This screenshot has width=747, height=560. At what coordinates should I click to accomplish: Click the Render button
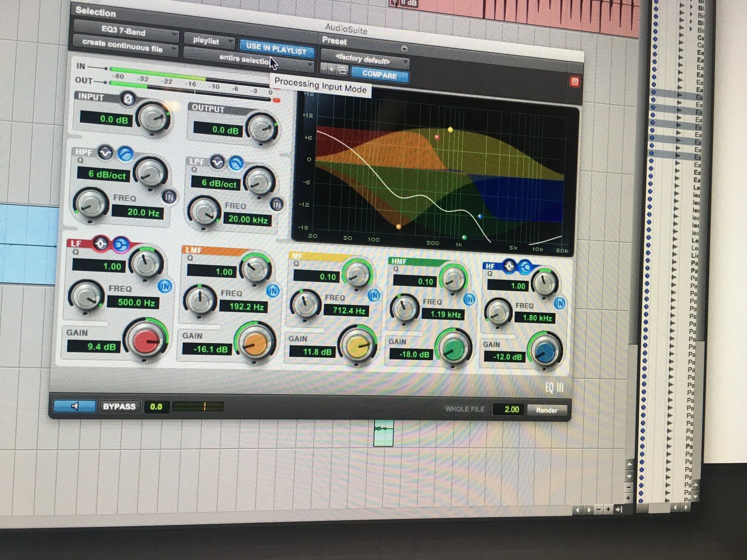click(x=547, y=411)
